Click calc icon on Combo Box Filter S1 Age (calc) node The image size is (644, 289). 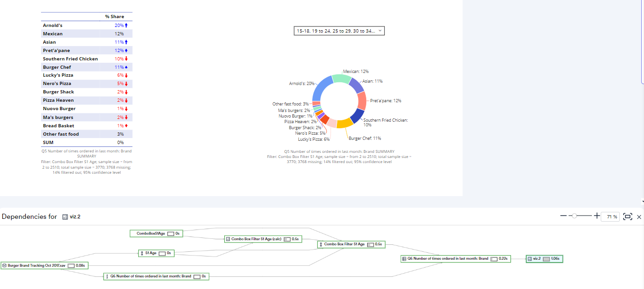pos(228,239)
